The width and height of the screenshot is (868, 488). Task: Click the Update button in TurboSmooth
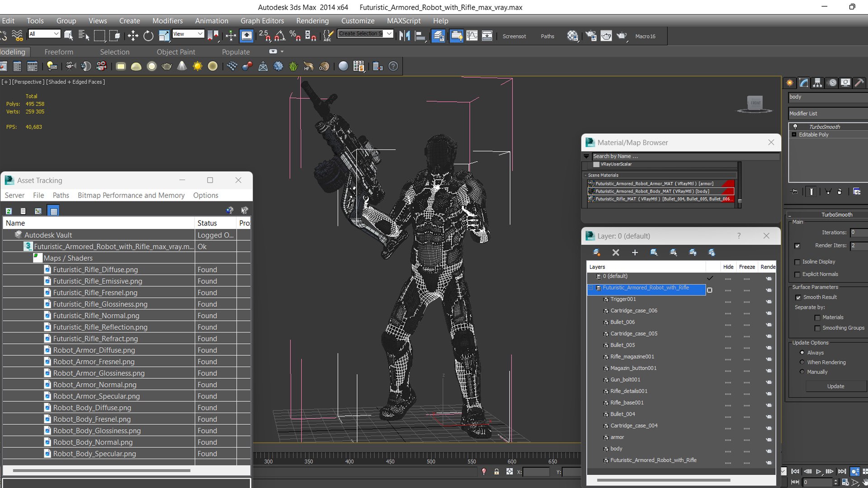click(835, 386)
